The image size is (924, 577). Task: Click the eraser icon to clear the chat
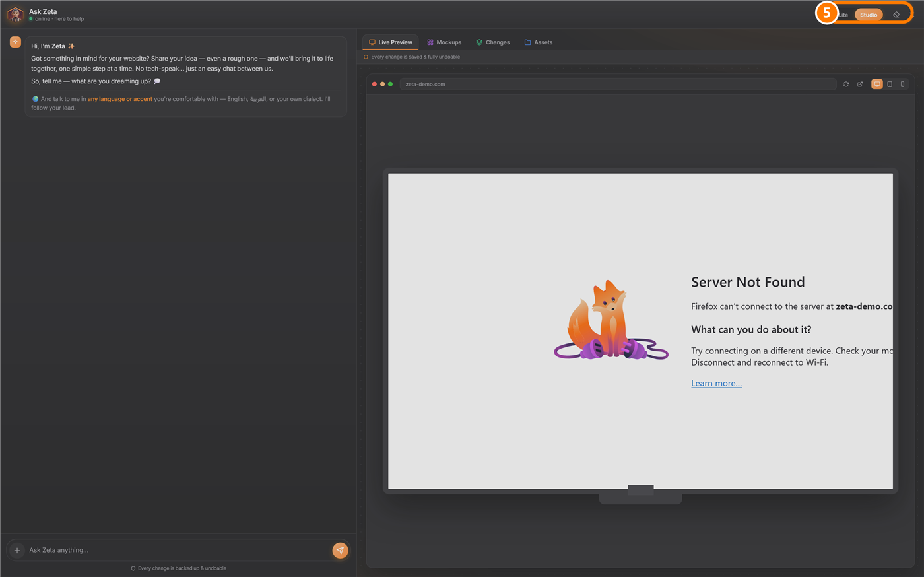896,15
